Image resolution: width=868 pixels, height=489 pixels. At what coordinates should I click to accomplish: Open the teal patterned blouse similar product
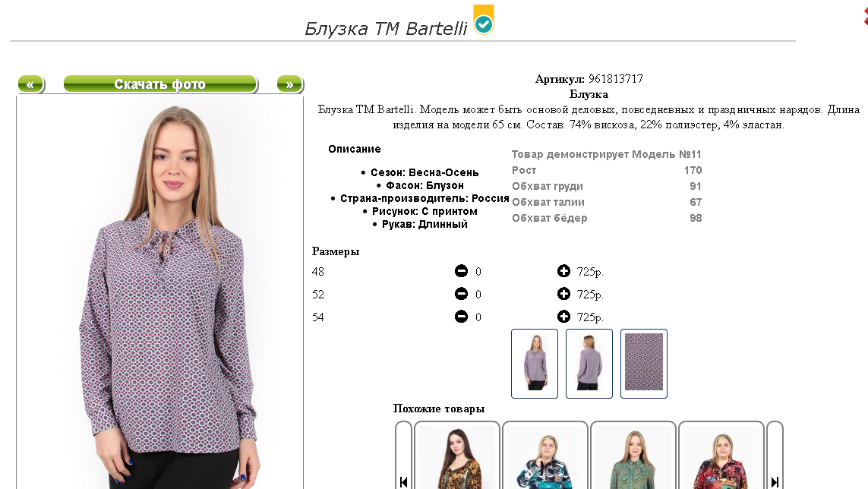[x=545, y=456]
